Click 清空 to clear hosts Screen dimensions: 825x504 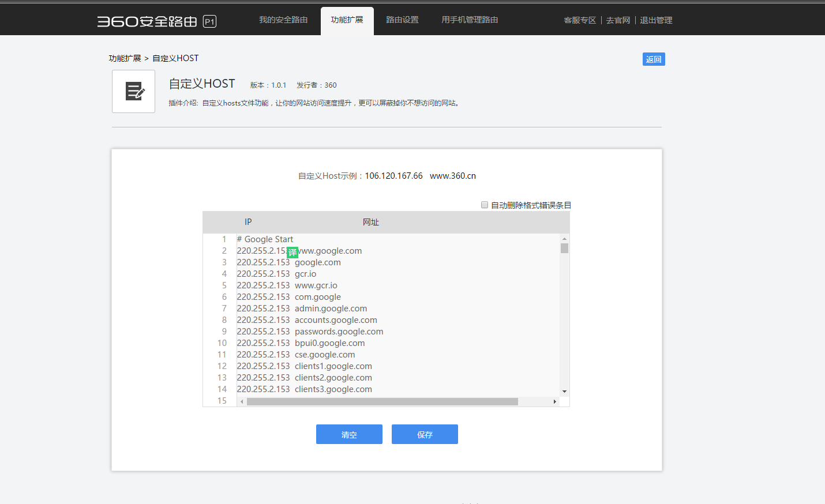349,434
